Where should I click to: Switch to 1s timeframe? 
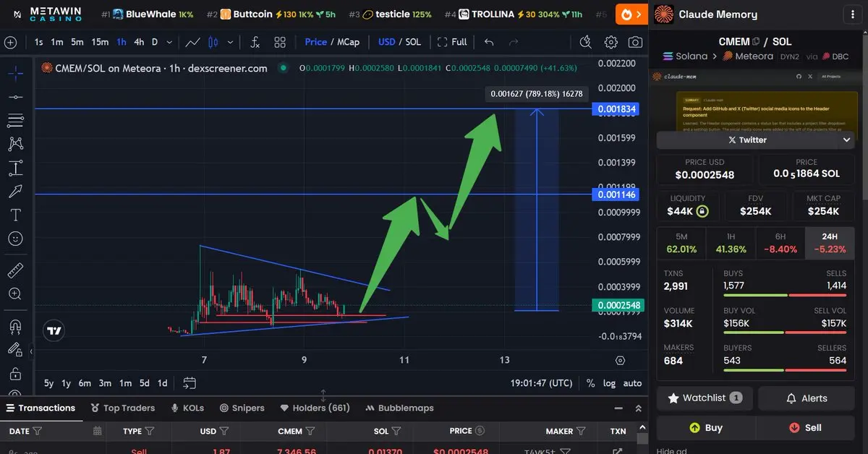click(x=39, y=42)
